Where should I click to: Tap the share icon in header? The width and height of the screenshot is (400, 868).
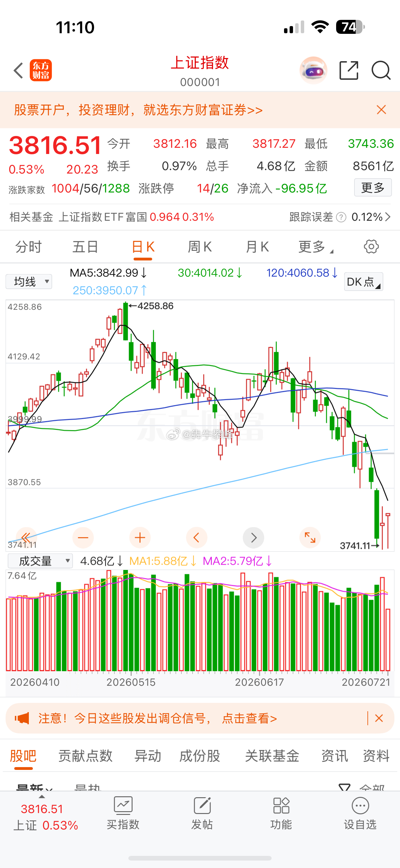tap(349, 70)
